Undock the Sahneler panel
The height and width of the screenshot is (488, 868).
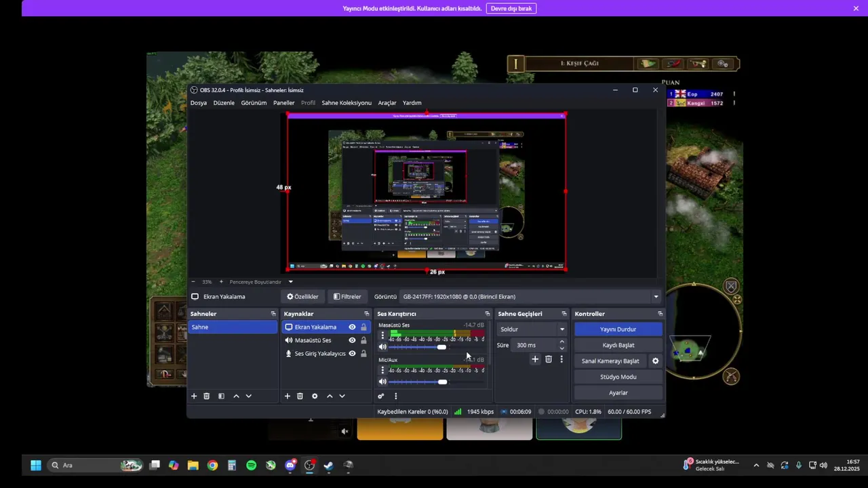273,314
